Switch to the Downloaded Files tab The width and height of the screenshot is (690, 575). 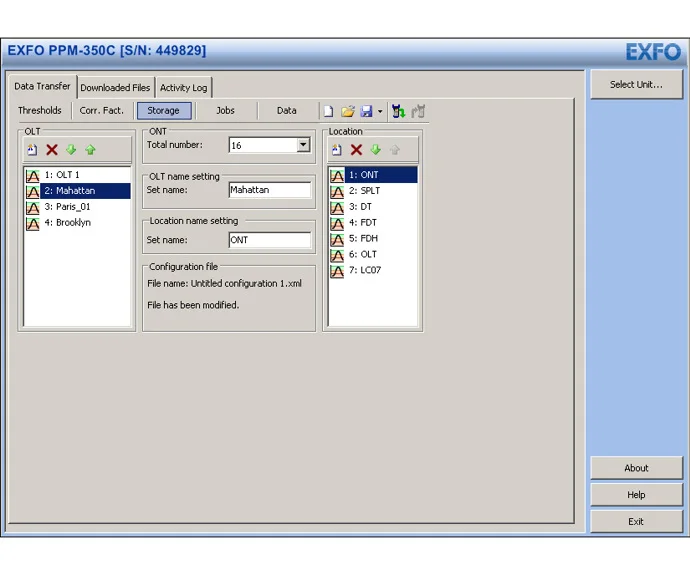[115, 88]
